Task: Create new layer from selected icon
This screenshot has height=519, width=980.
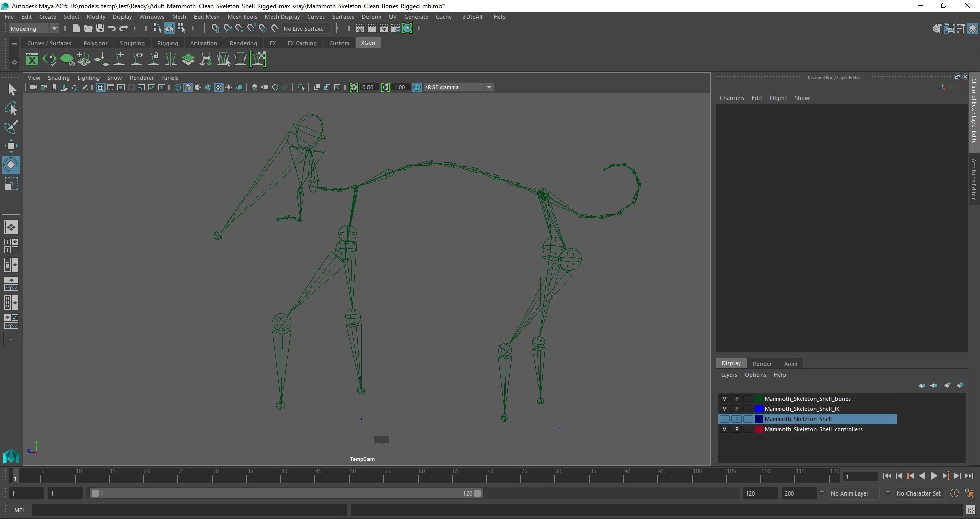Action: (960, 385)
